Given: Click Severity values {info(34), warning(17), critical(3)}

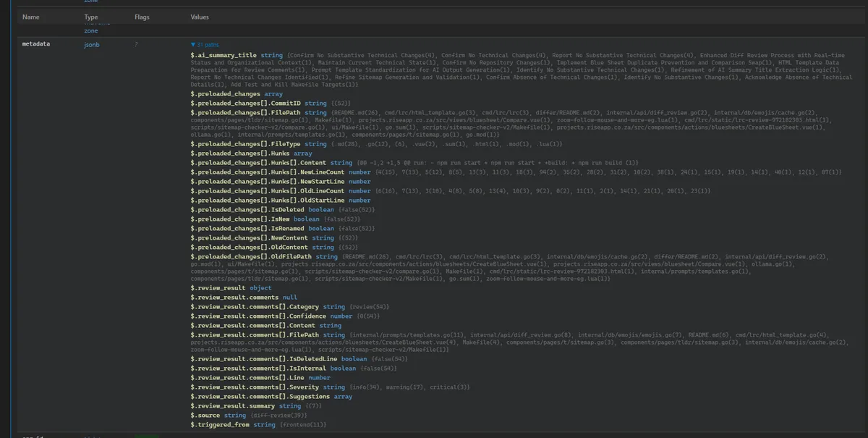Looking at the screenshot, I should pos(409,387).
